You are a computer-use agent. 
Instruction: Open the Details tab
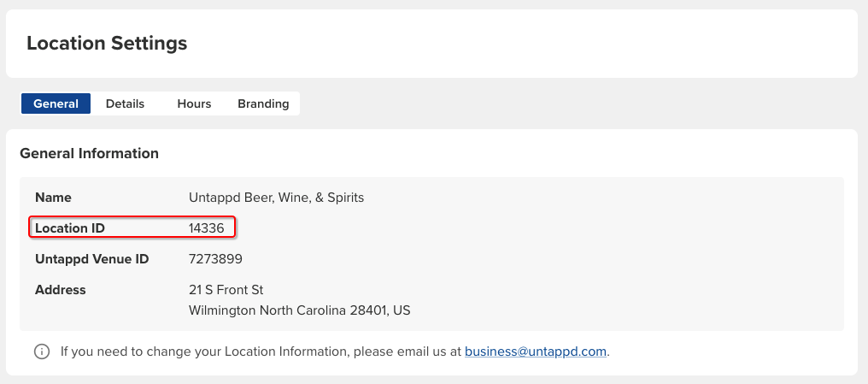click(125, 103)
